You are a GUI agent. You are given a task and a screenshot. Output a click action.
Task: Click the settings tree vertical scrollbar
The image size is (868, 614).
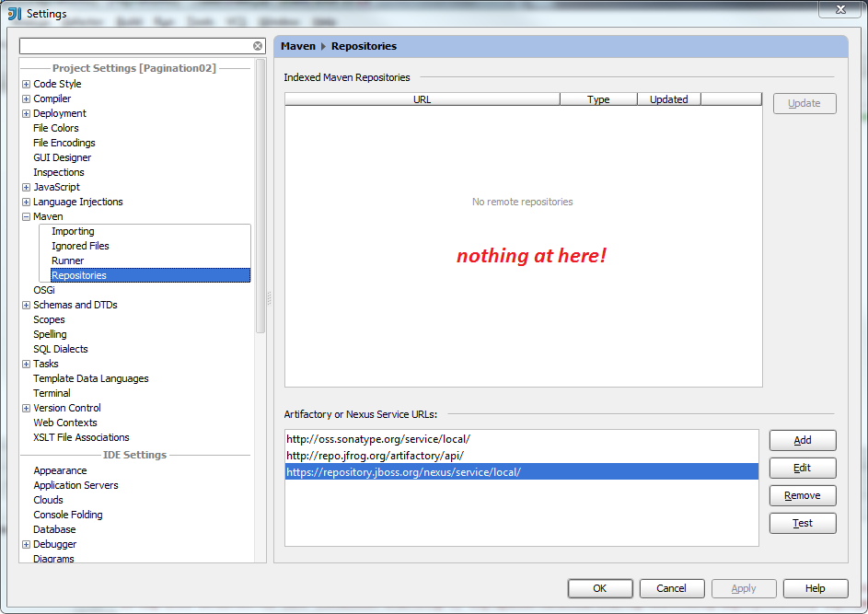point(260,195)
